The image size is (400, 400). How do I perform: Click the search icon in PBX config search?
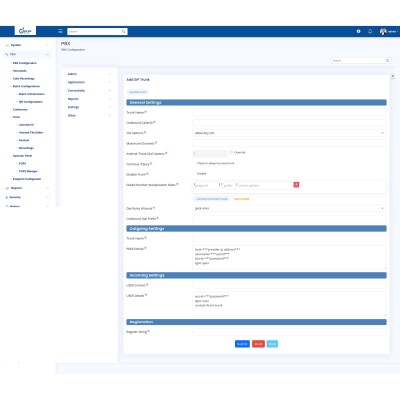(x=387, y=60)
